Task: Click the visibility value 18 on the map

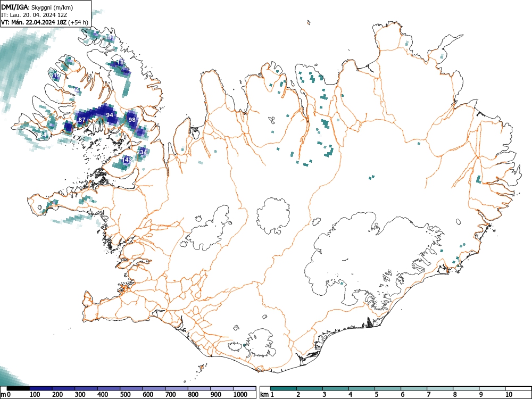Action: (x=120, y=62)
